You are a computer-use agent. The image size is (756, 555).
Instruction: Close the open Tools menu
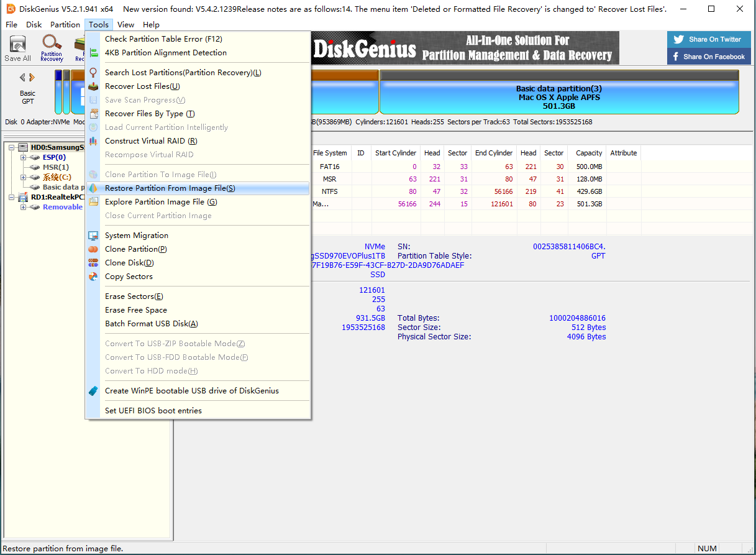99,25
